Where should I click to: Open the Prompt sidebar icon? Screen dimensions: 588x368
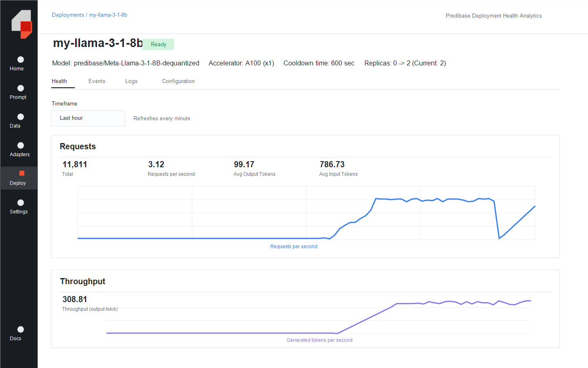(x=20, y=88)
